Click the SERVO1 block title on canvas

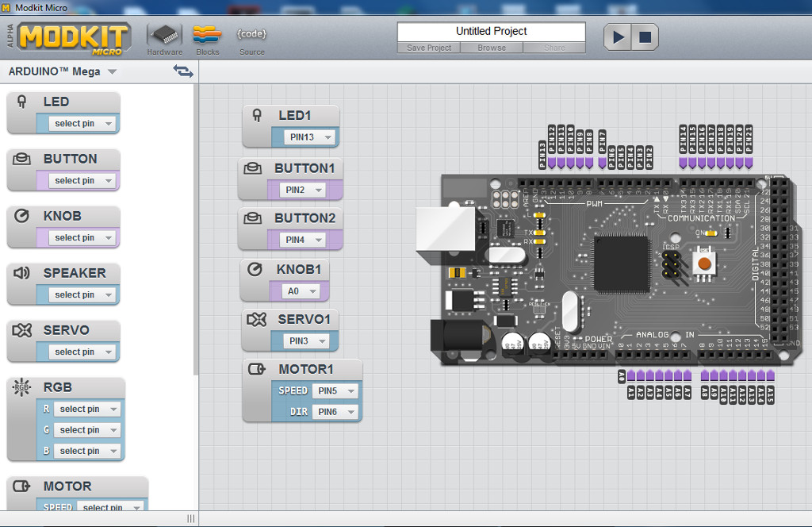[304, 319]
